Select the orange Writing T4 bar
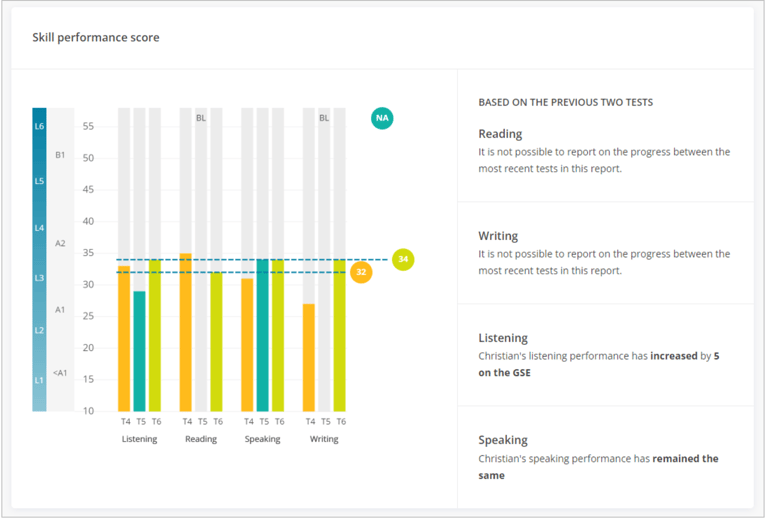 (309, 357)
